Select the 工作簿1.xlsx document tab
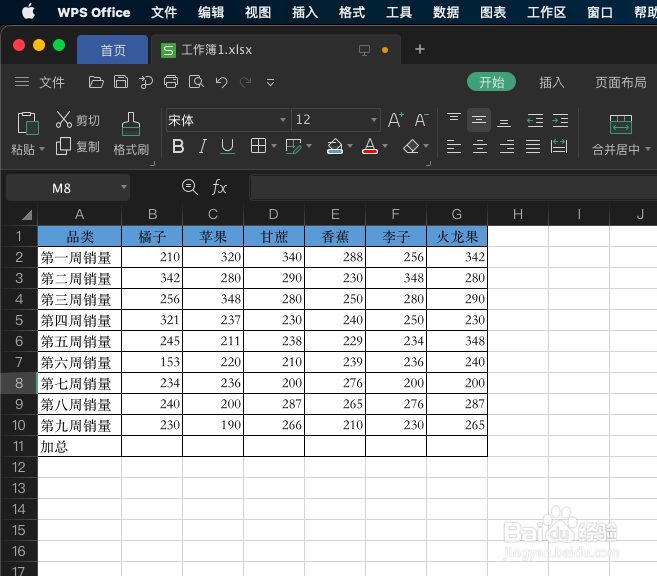 click(x=275, y=50)
